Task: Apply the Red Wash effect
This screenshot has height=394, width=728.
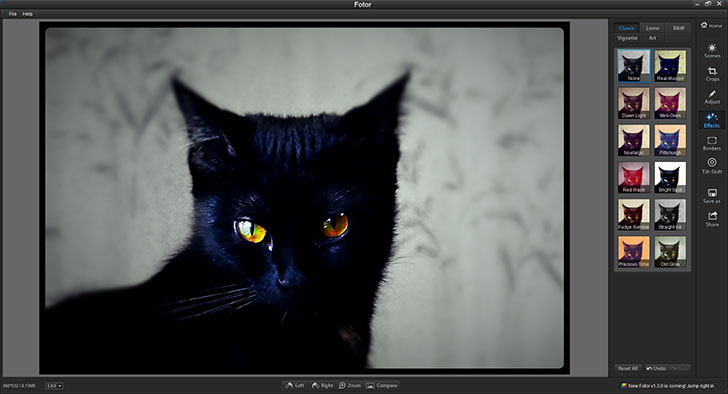Action: (x=634, y=177)
